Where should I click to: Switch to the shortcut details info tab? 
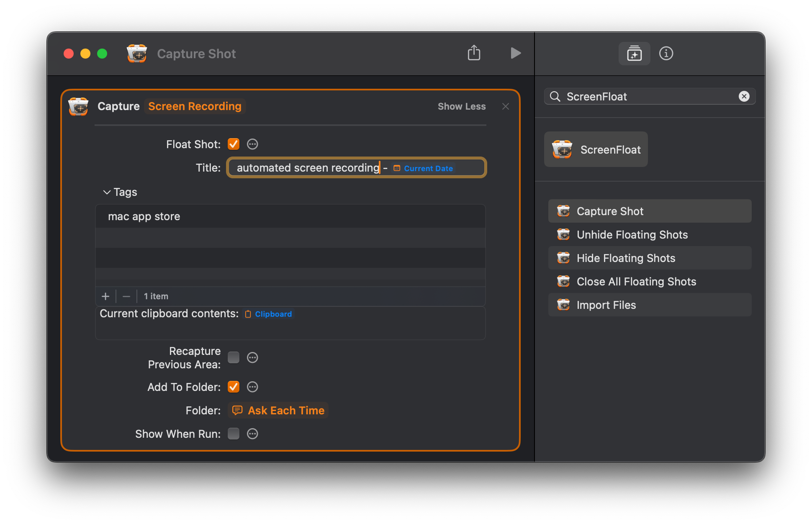(x=666, y=53)
